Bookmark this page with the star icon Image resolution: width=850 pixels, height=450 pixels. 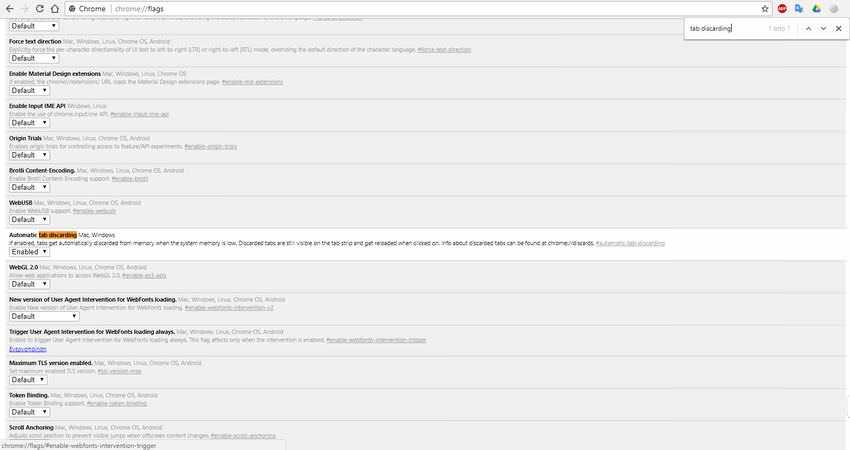765,9
